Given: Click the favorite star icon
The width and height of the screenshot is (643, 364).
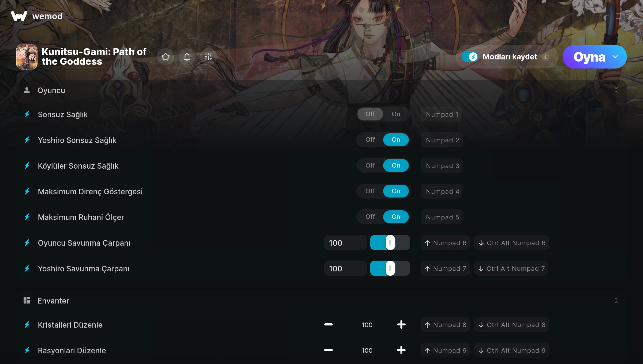Looking at the screenshot, I should coord(166,57).
